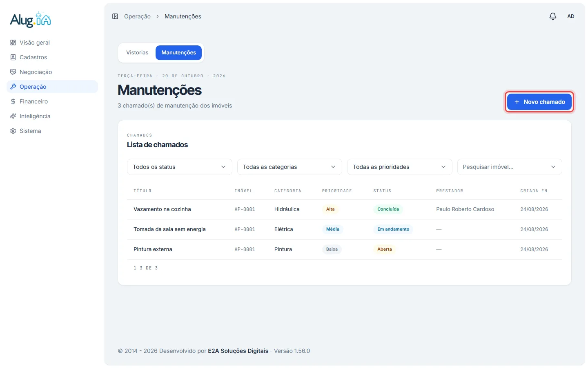
Task: Click the Baixa priority badge
Action: click(332, 249)
